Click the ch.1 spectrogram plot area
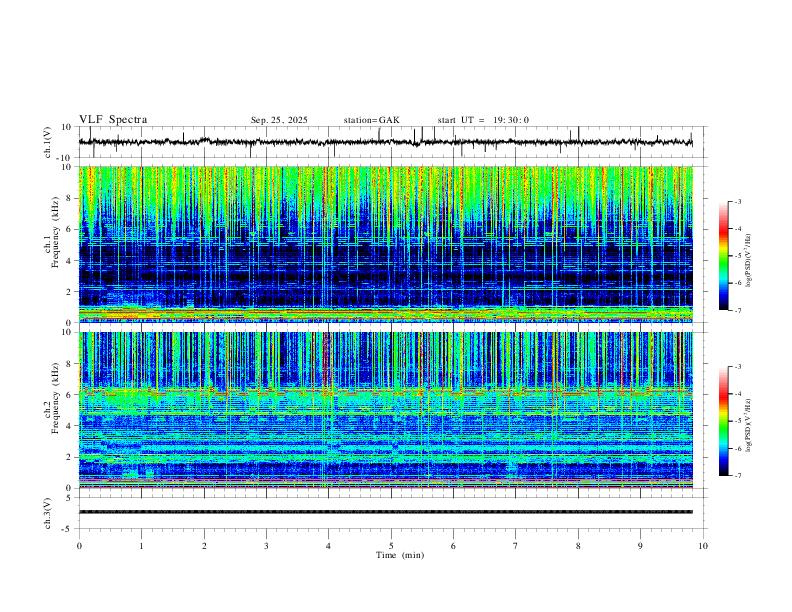The image size is (792, 612). (x=385, y=244)
